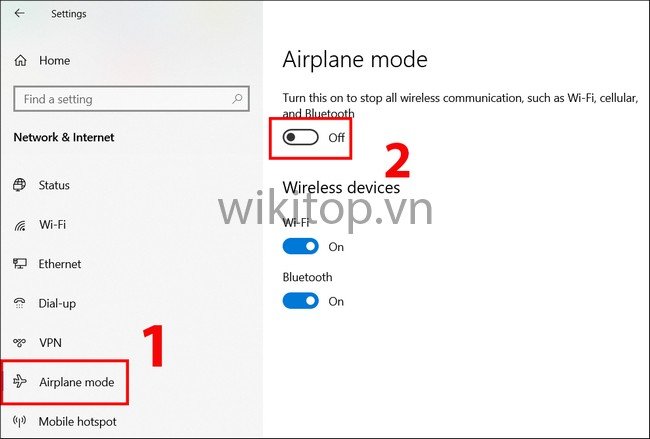
Task: Turn on the Airplane mode toggle
Action: click(301, 137)
